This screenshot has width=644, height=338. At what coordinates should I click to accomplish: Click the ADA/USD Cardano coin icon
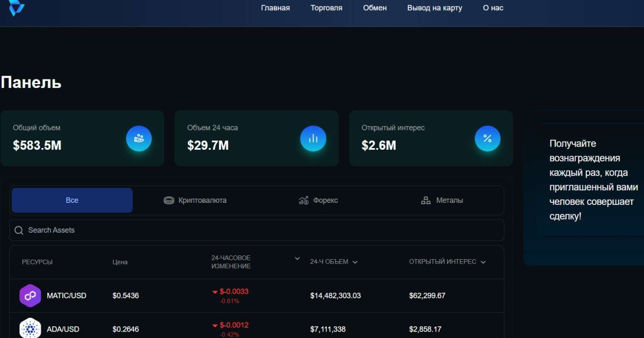(x=30, y=328)
